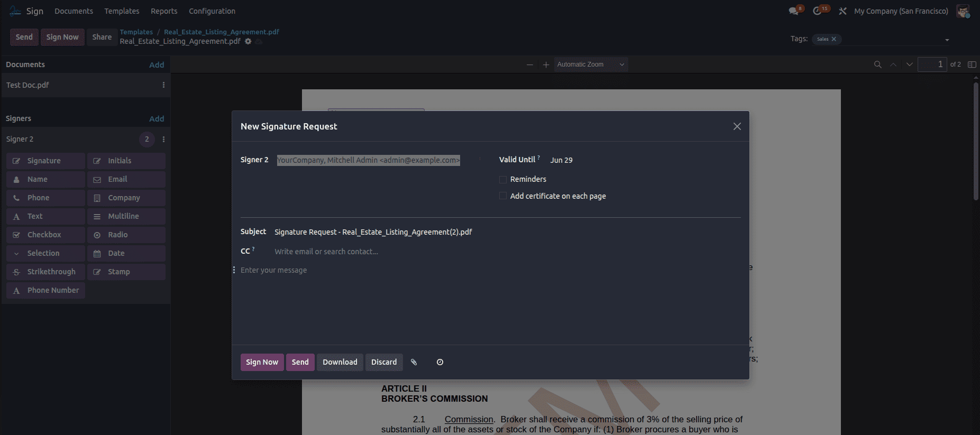
Task: Go to next PDF page
Action: pyautogui.click(x=909, y=64)
